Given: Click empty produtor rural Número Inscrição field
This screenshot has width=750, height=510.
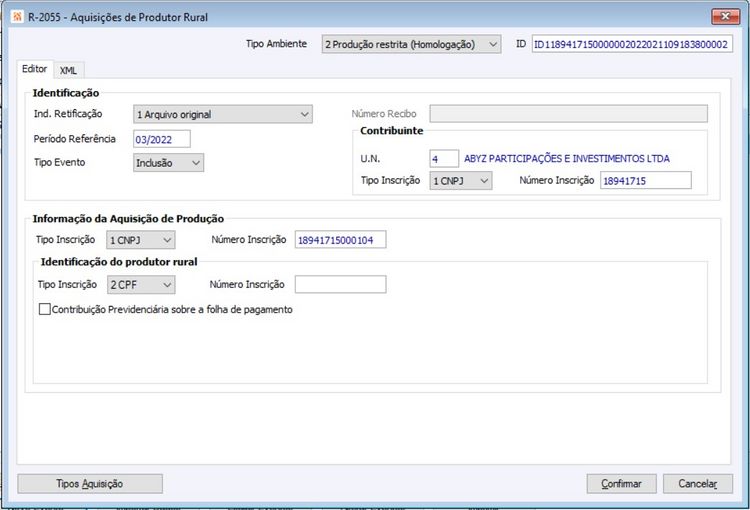Looking at the screenshot, I should click(x=341, y=284).
